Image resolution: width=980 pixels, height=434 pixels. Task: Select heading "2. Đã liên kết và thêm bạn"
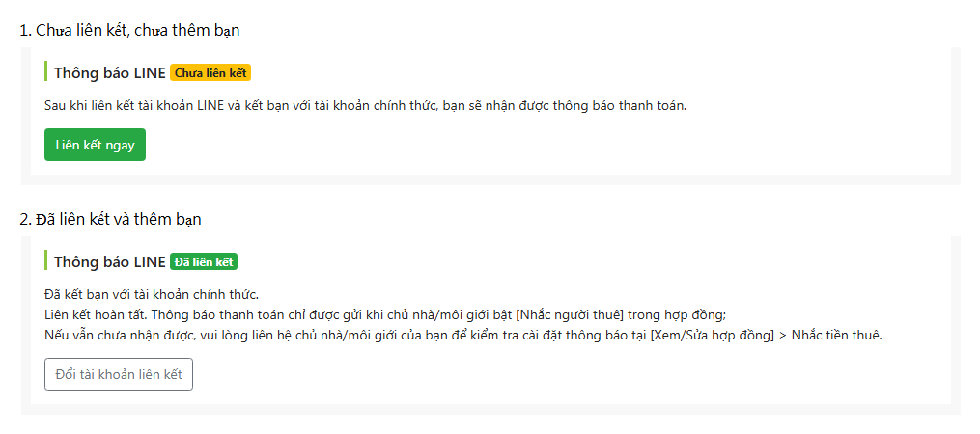[x=111, y=219]
